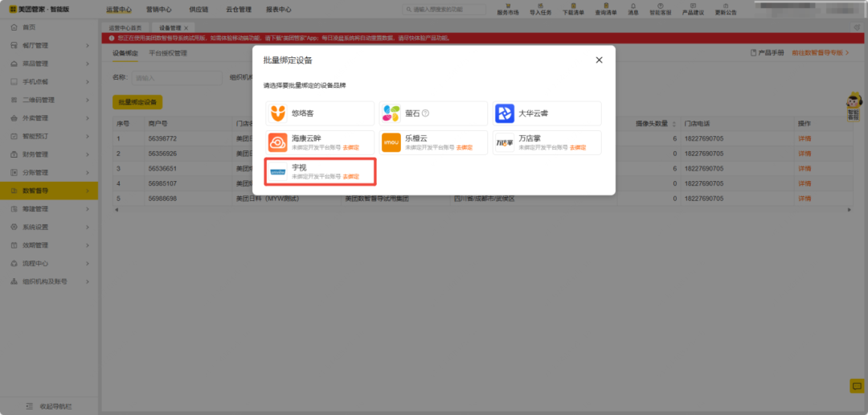
Task: Focus the 名称 input field
Action: 177,78
